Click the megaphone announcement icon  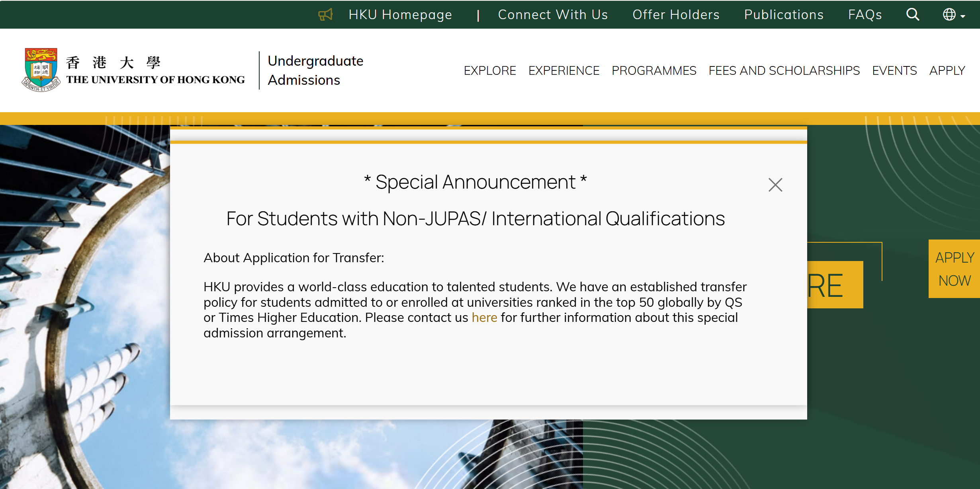tap(325, 15)
